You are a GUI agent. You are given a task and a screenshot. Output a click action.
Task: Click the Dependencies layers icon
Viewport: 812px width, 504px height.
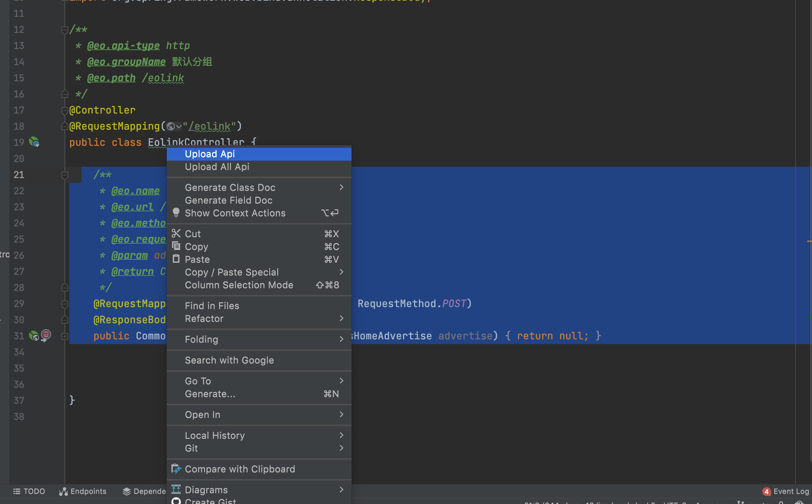(x=126, y=492)
